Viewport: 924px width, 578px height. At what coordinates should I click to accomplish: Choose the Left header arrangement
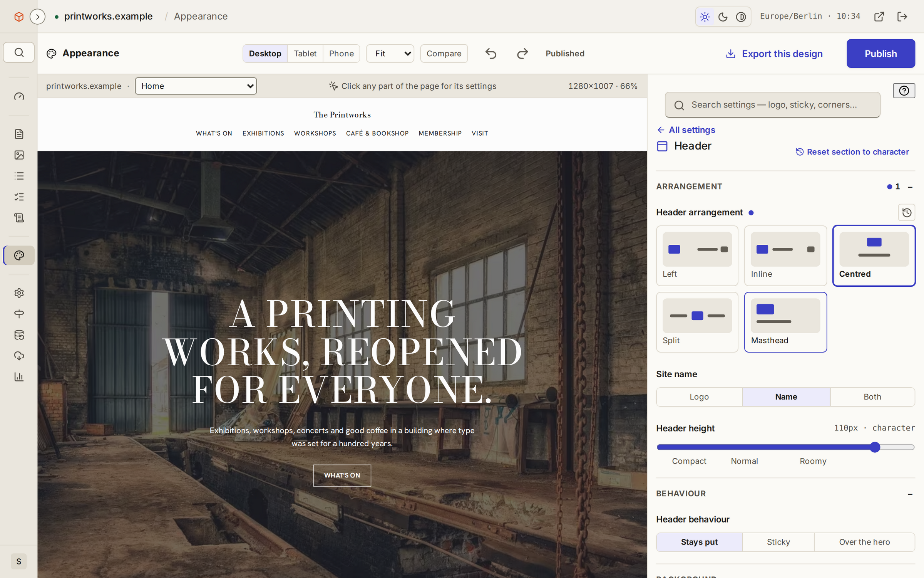click(697, 255)
